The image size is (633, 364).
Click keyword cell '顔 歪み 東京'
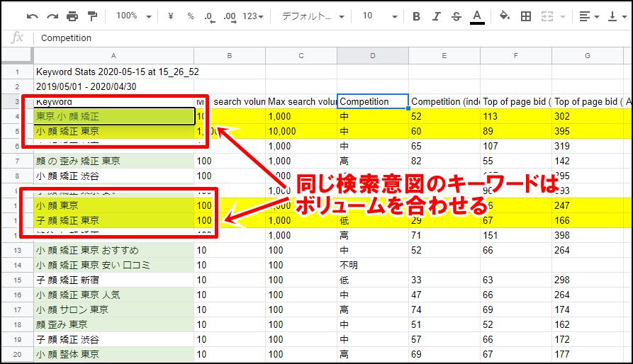coord(113,324)
